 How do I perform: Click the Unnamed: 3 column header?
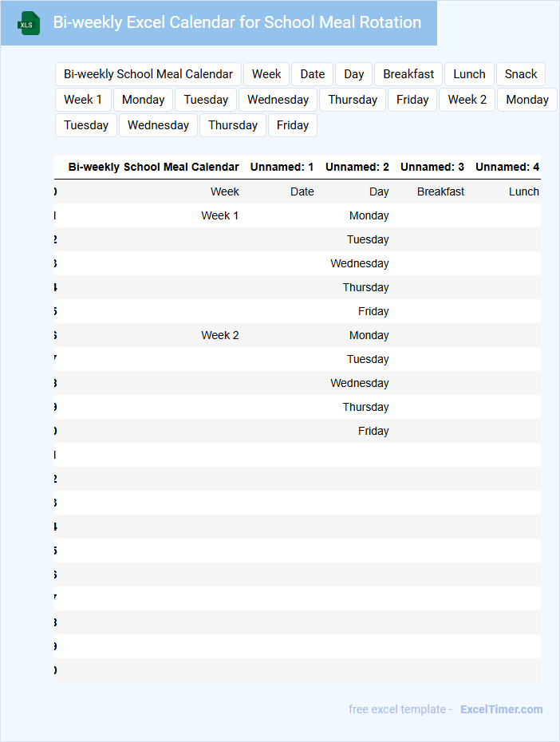(x=432, y=167)
